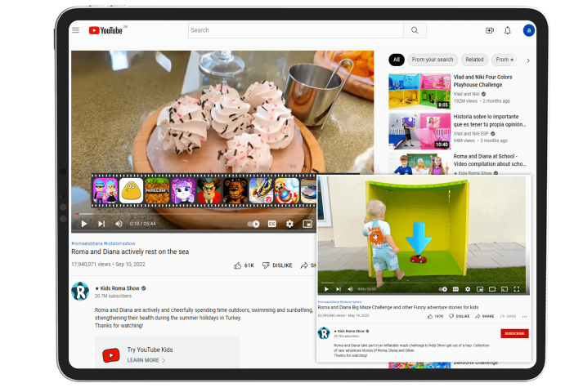The height and width of the screenshot is (392, 583).
Task: Save the Big Maze Challenge video
Action: coord(508,316)
